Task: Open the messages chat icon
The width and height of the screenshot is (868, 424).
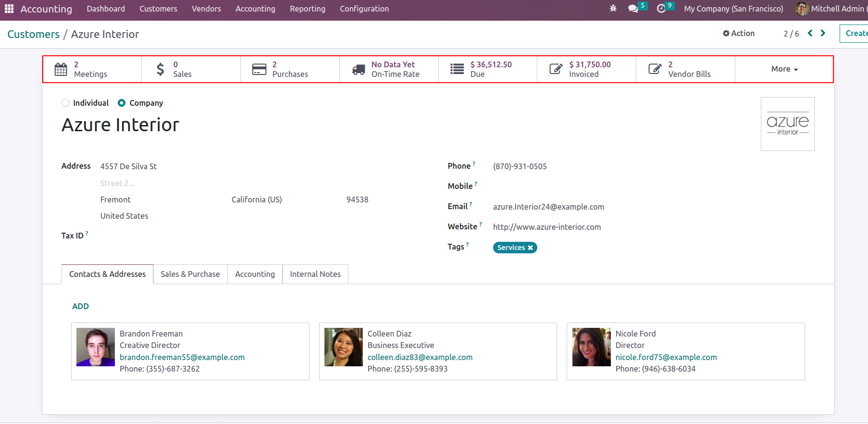Action: pos(633,9)
